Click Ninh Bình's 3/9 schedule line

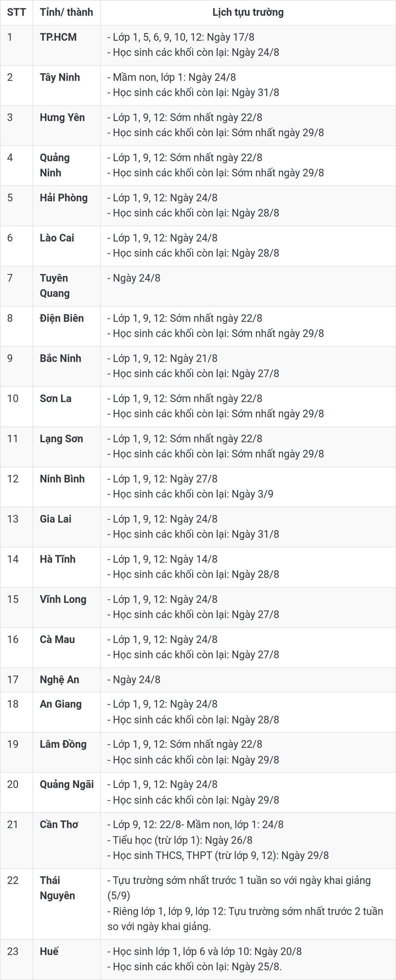tap(190, 494)
